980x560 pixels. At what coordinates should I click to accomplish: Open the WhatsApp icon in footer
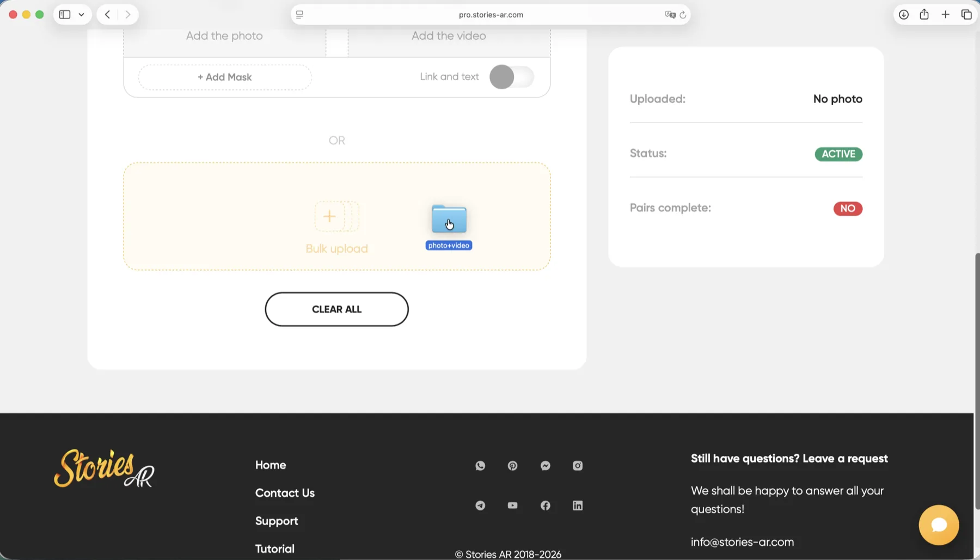[480, 466]
